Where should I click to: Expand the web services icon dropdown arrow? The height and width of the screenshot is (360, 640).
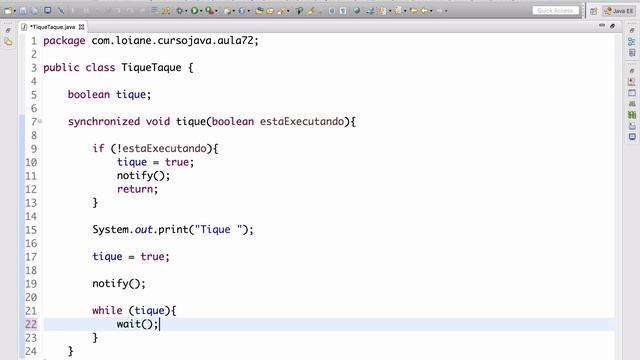(x=249, y=11)
